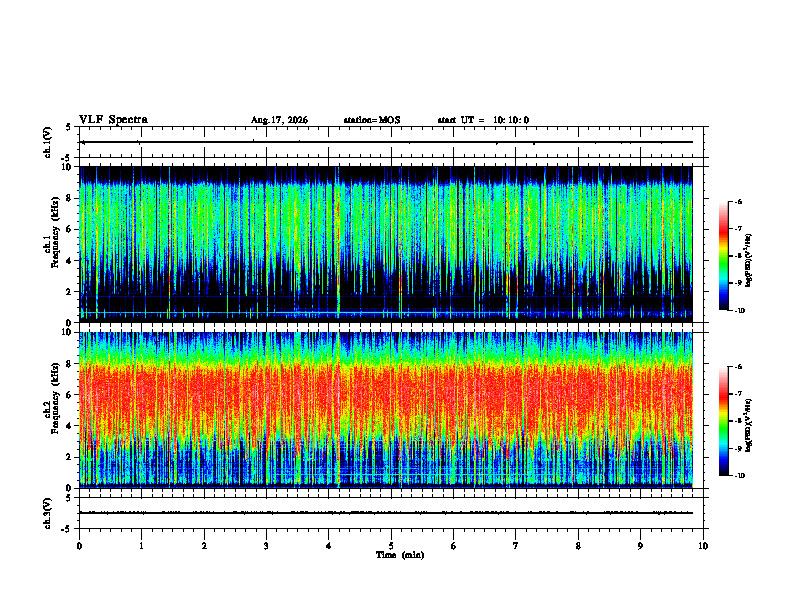This screenshot has height=612, width=792.
Task: Click the time axis tick label "5"
Action: point(391,546)
